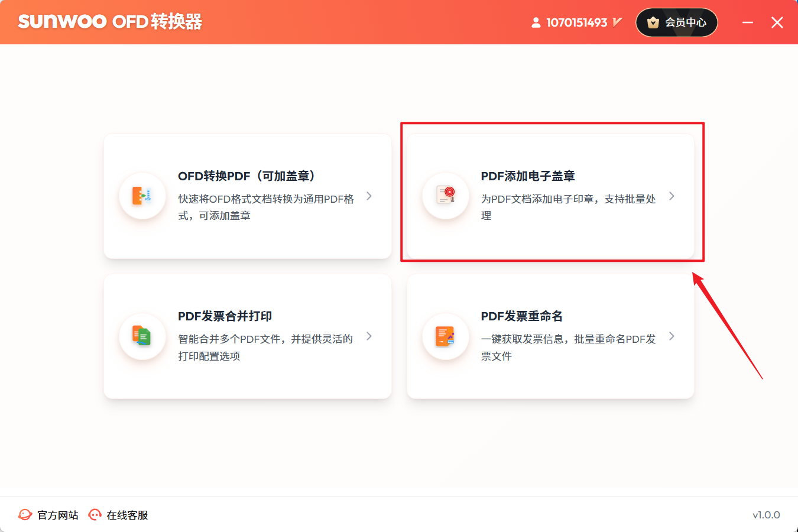
Task: Click the user profile icon beside 1070151493
Action: [536, 22]
